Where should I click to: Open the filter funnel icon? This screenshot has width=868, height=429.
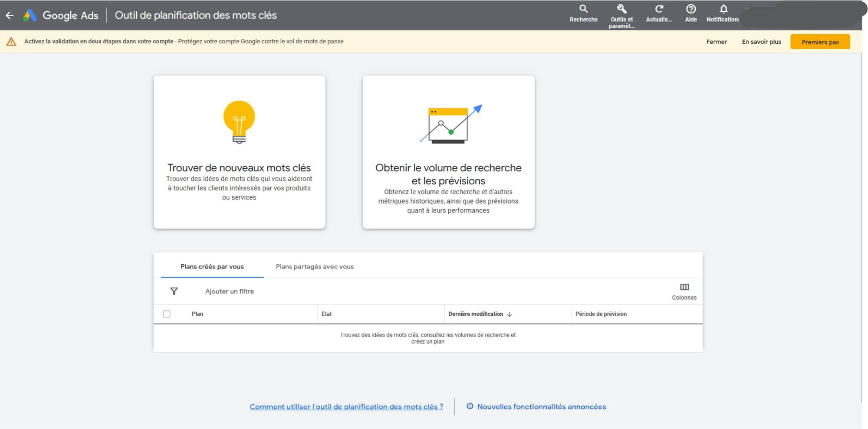pos(174,291)
